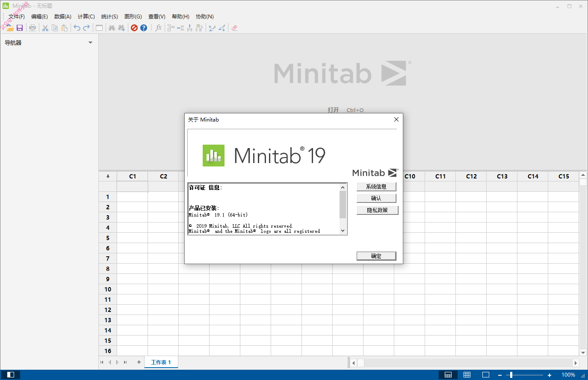Open the 计算(C) menu
588x380 pixels.
[86, 17]
